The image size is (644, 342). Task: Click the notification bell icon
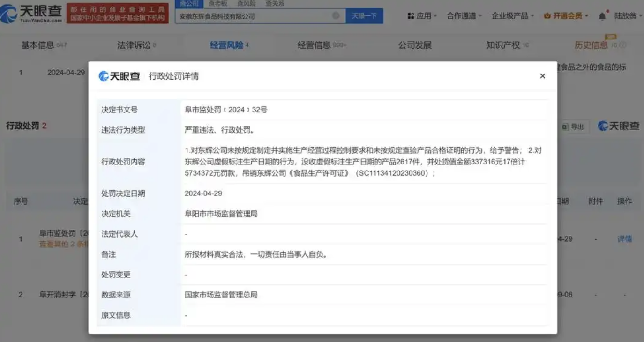602,16
